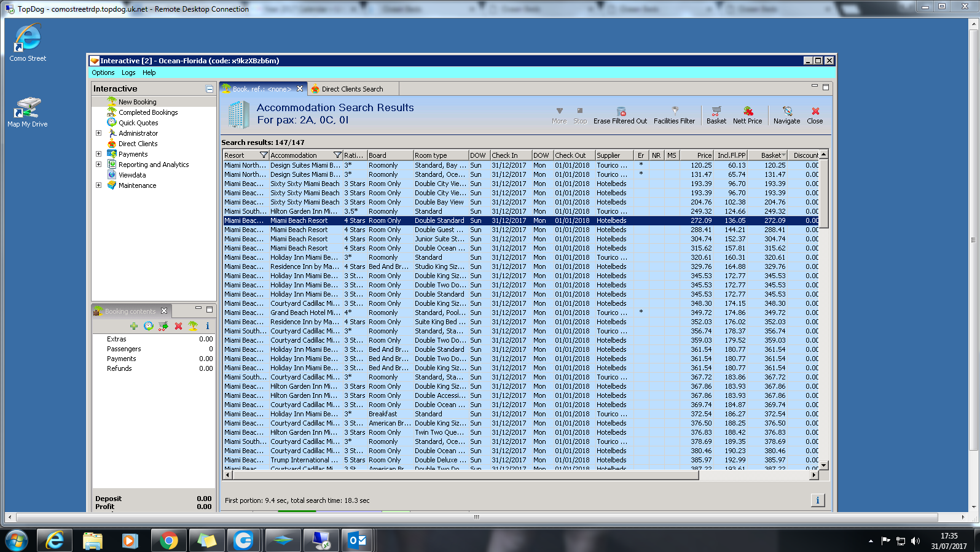980x552 pixels.
Task: Open the Facilities Filter
Action: pyautogui.click(x=674, y=115)
